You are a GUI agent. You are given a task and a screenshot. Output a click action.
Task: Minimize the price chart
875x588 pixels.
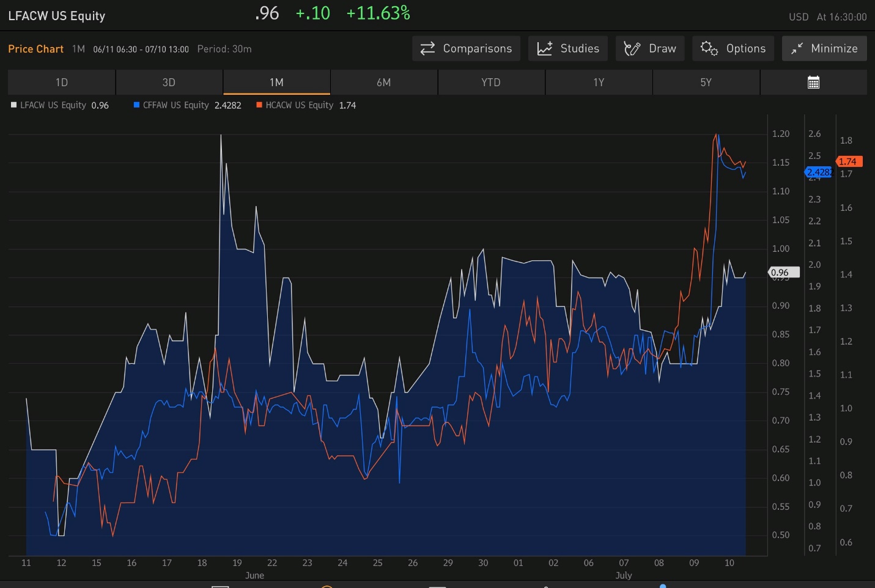coord(824,48)
